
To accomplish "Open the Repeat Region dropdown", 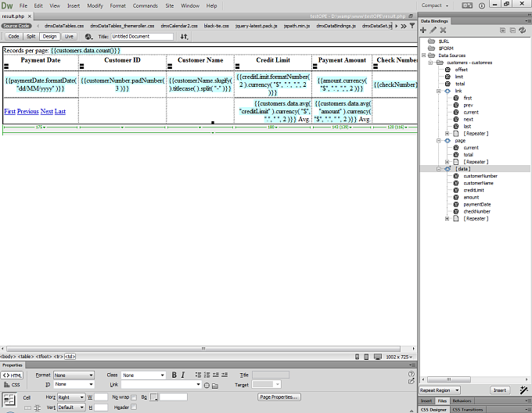I will 440,390.
